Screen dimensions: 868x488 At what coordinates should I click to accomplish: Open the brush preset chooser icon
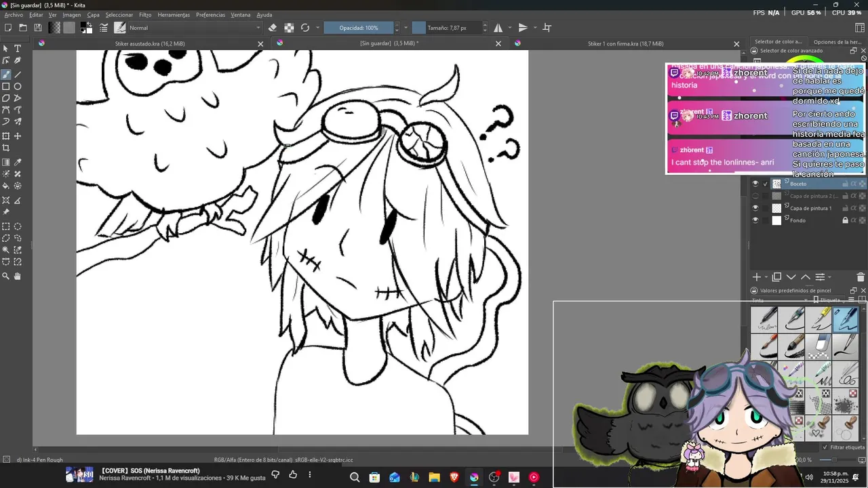coord(120,28)
